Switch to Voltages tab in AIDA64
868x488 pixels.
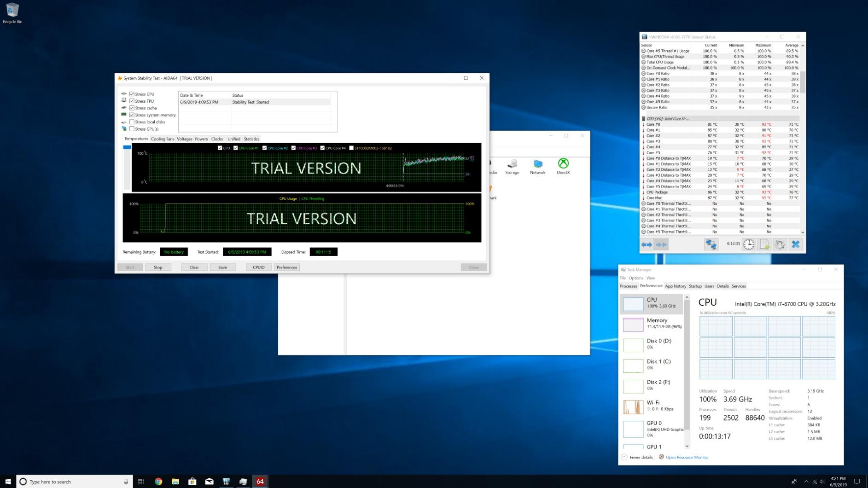(x=185, y=139)
